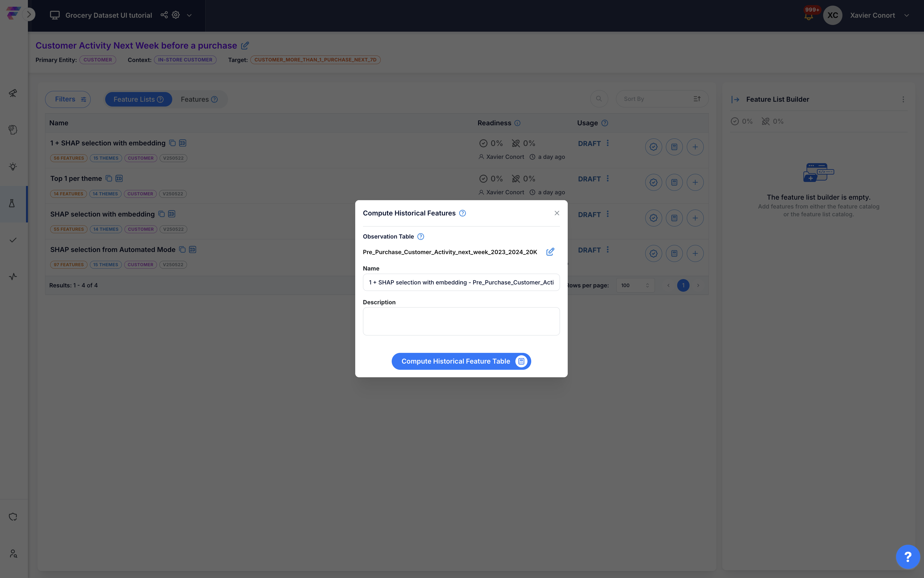This screenshot has height=578, width=924.
Task: Copy ID of the Top 1 per theme list
Action: [x=119, y=178]
